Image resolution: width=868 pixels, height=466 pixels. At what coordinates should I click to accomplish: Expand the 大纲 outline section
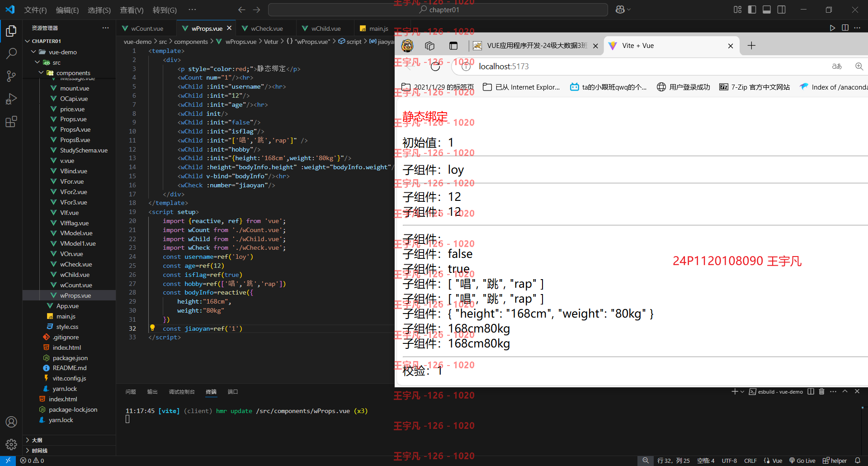point(37,440)
